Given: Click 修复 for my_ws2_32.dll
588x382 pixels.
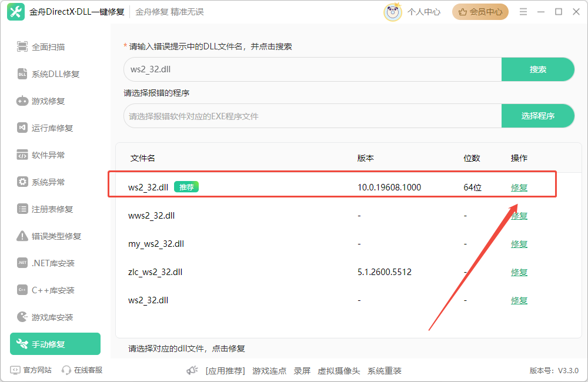Looking at the screenshot, I should 519,244.
